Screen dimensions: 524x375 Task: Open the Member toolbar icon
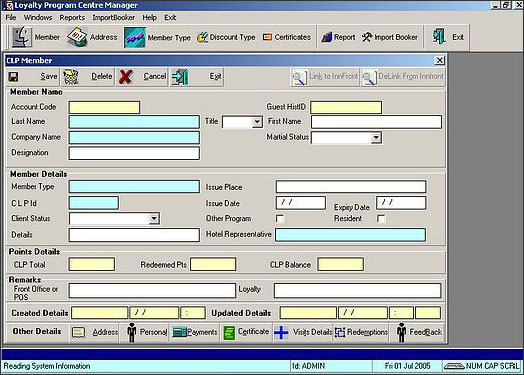pyautogui.click(x=22, y=37)
